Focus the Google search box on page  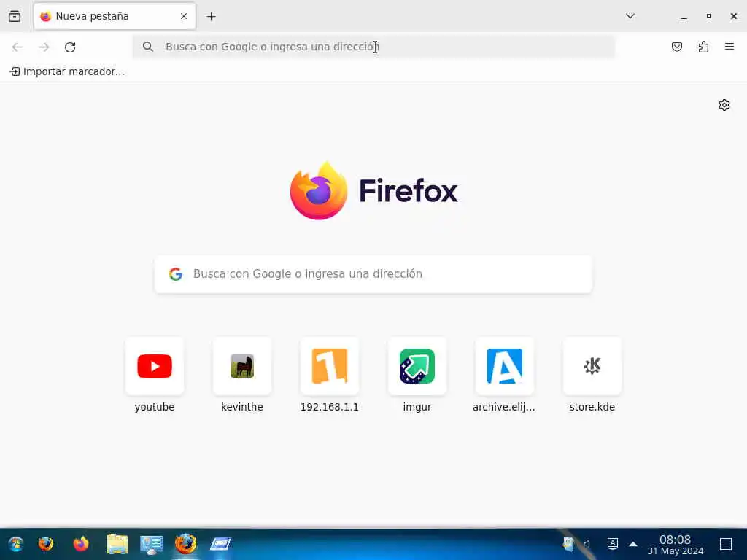click(x=373, y=274)
